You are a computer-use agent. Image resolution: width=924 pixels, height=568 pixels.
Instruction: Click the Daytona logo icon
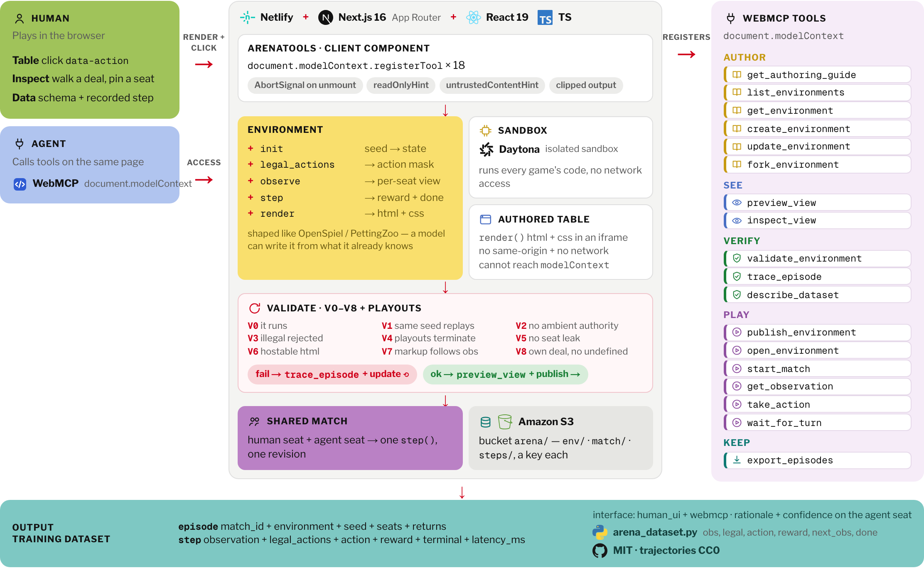pos(487,149)
